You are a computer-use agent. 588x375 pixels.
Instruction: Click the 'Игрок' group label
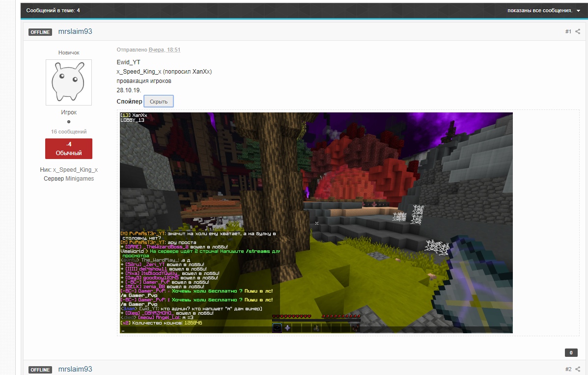[x=69, y=112]
